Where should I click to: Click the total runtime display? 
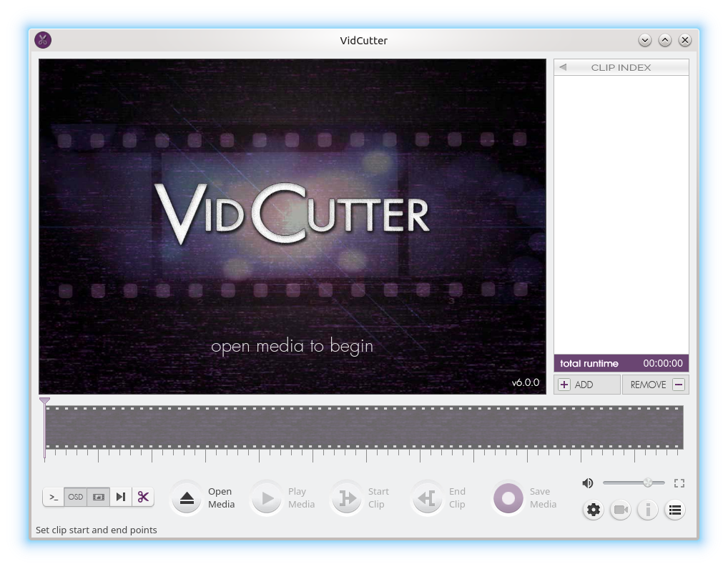(x=621, y=363)
